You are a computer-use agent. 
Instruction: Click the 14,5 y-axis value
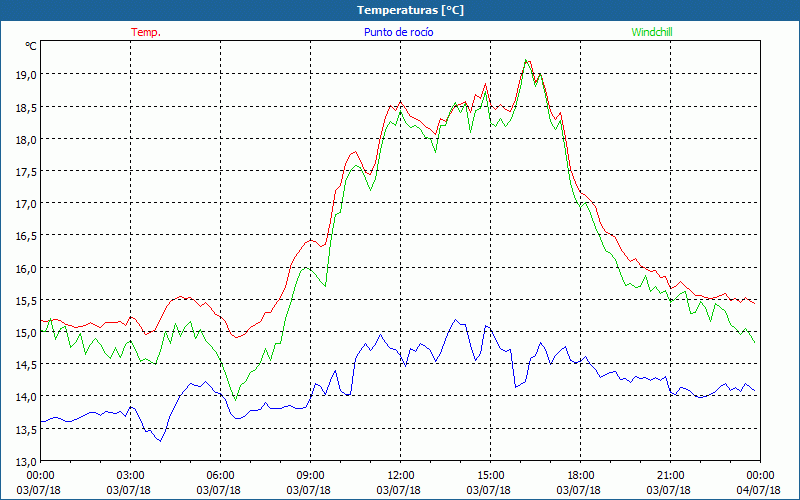point(26,365)
